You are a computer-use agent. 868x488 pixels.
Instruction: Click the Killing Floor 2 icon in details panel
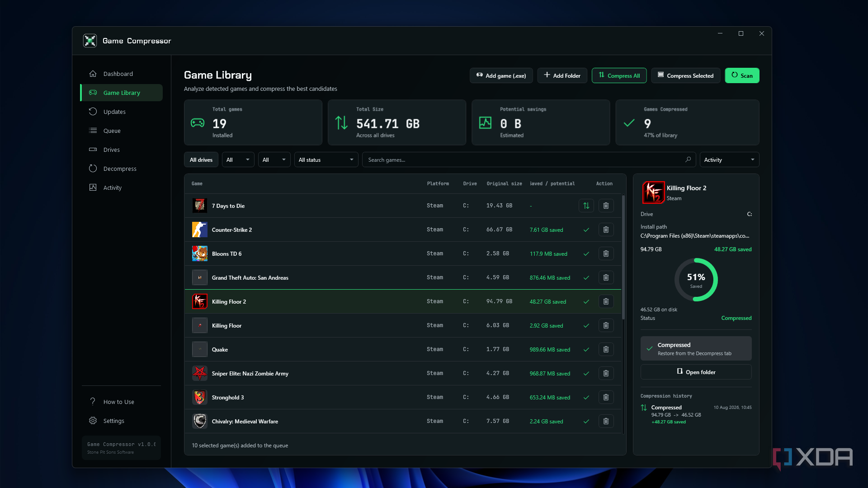tap(653, 192)
